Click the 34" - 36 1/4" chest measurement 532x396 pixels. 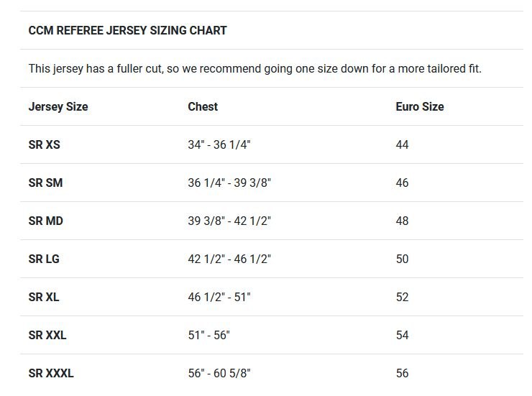[x=219, y=144]
